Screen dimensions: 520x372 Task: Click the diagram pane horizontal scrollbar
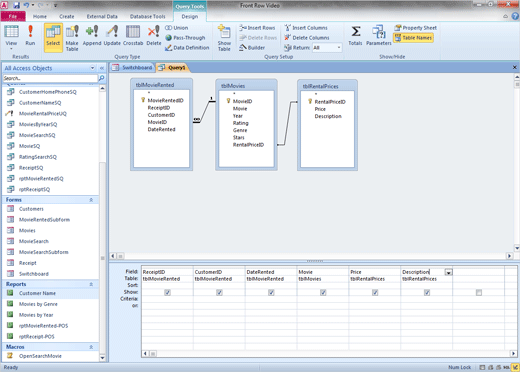pos(311,256)
